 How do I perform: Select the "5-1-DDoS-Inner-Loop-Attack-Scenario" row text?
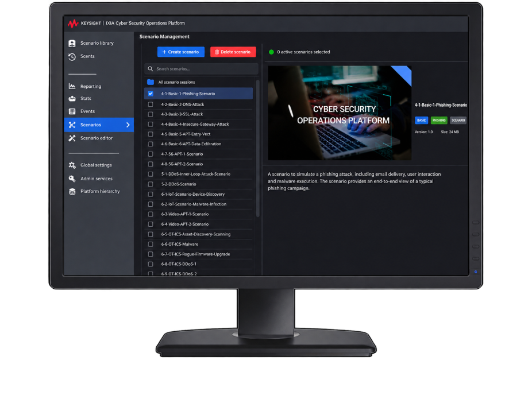click(x=196, y=175)
